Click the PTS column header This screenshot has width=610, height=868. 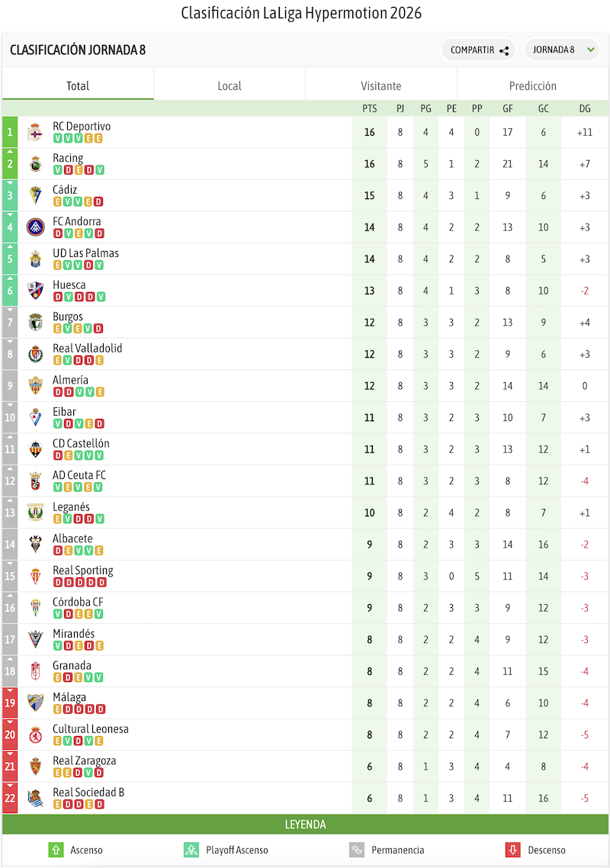click(370, 108)
